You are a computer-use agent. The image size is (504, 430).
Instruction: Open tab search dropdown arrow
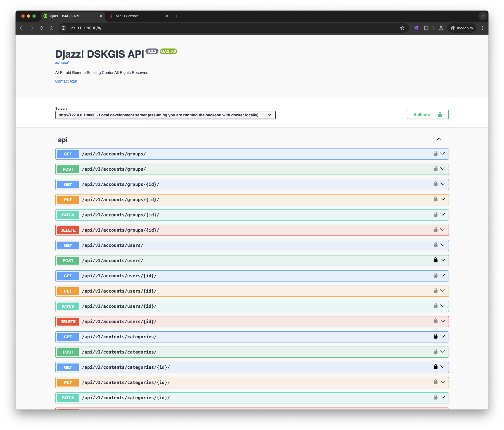[483, 16]
